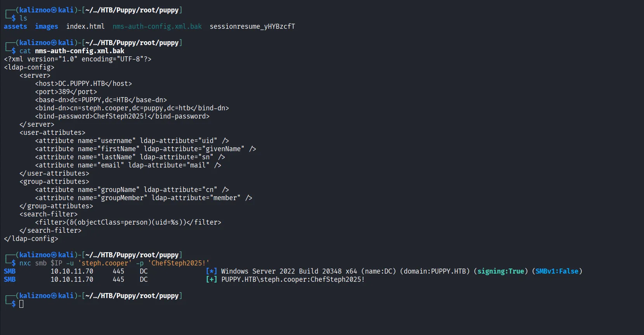Select the attribute line with name="lastName"
The image size is (644, 335).
coord(130,157)
